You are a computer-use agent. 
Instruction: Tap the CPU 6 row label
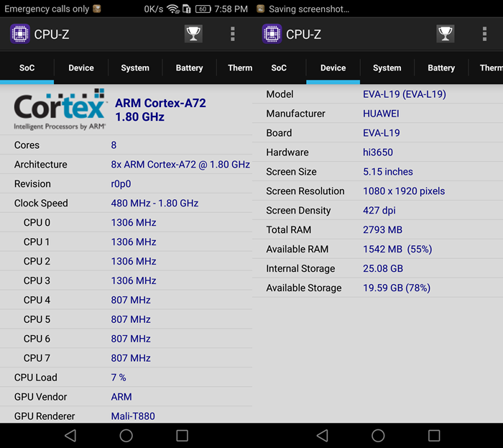click(37, 339)
